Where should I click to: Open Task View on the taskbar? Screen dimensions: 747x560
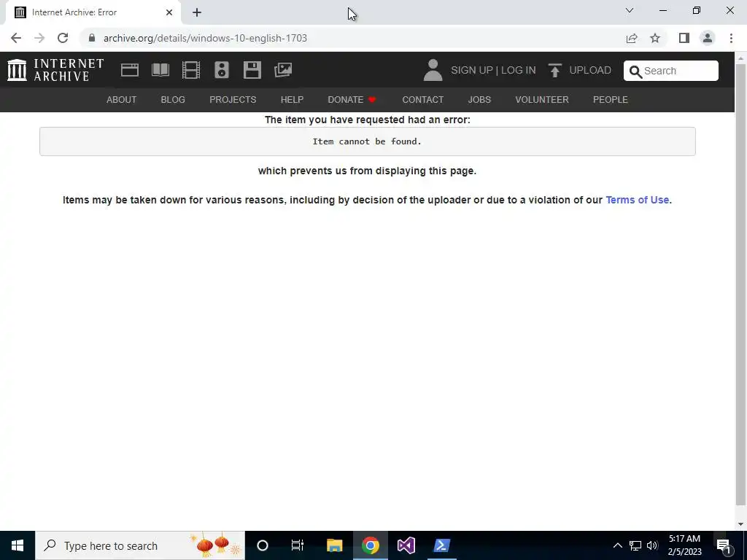pos(298,545)
